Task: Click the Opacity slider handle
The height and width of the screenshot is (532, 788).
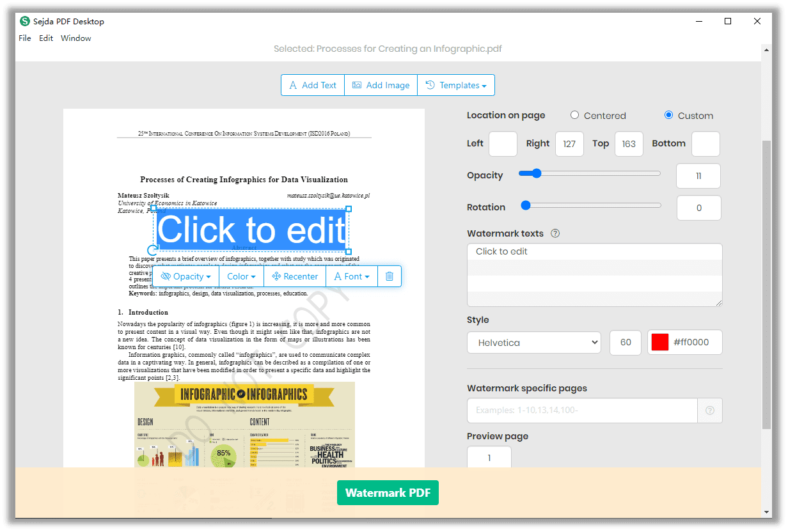Action: tap(537, 173)
